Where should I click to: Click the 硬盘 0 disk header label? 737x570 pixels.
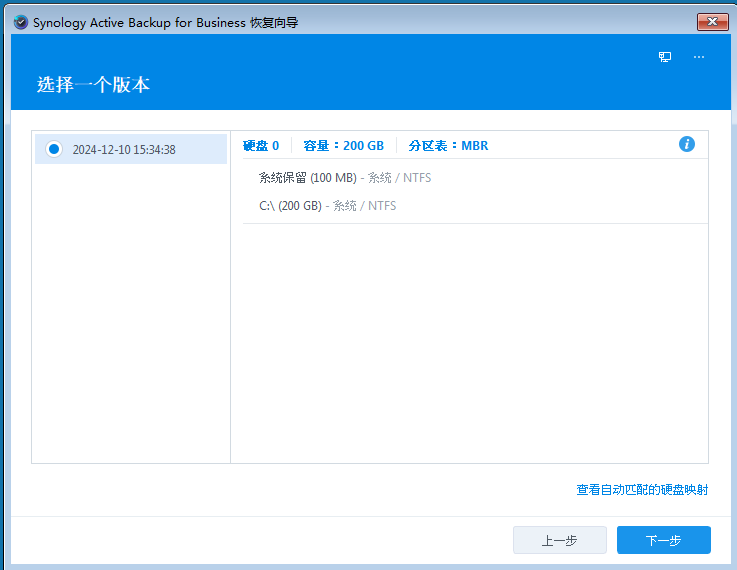tap(261, 146)
